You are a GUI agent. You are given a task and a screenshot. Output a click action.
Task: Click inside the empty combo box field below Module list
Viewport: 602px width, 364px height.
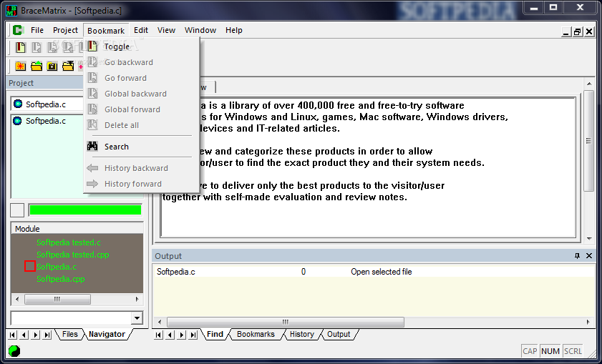click(72, 318)
